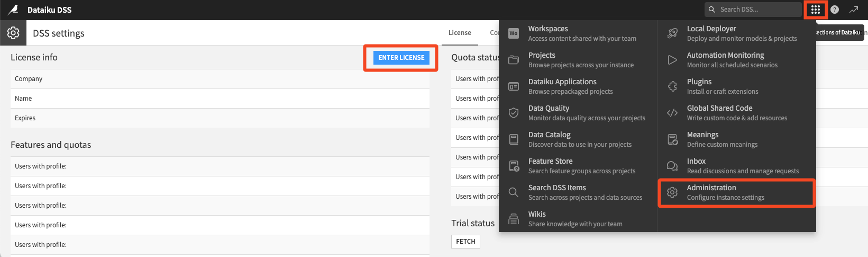868x257 pixels.
Task: Open the help question mark icon
Action: pos(835,10)
